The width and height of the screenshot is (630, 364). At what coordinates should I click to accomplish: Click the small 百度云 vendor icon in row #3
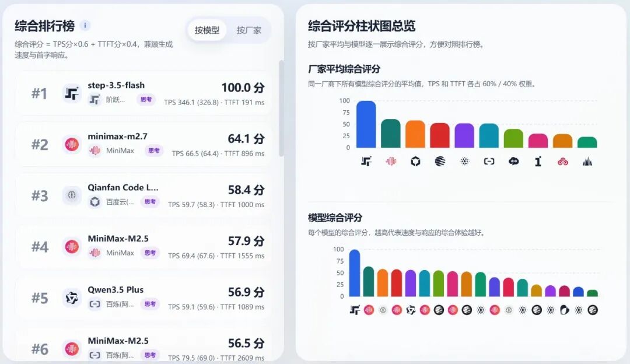click(95, 202)
